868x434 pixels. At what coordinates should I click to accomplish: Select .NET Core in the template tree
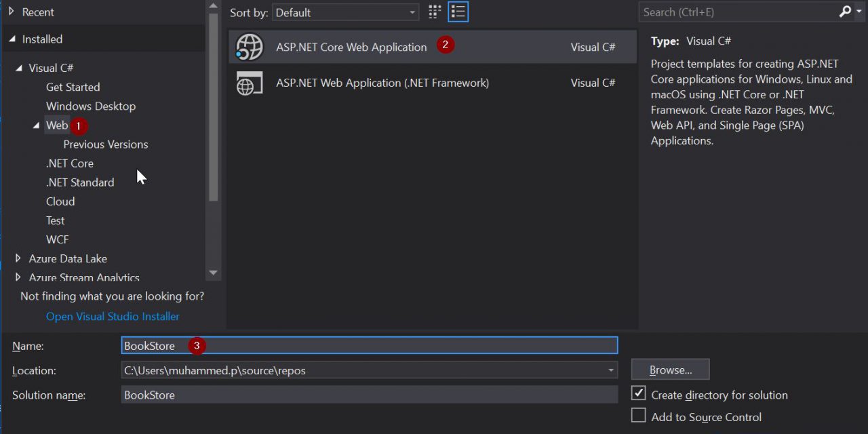tap(69, 163)
